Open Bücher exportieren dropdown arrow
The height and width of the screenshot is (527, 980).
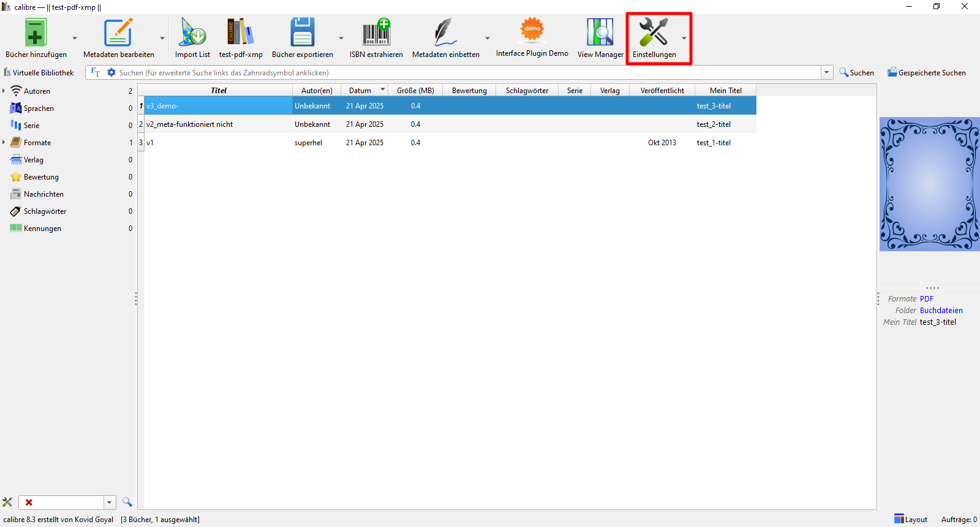341,38
